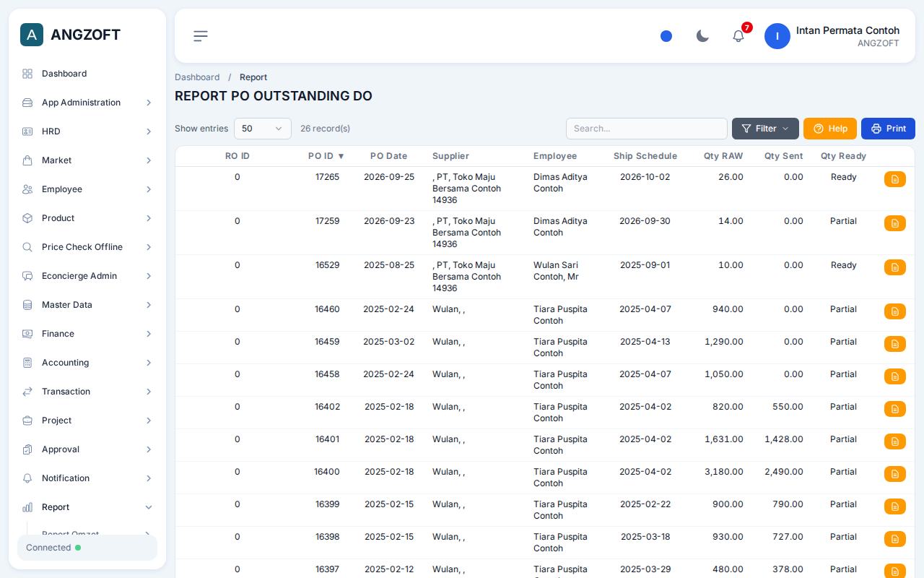Click the Notification bell sidebar icon
The image size is (924, 578).
[27, 478]
